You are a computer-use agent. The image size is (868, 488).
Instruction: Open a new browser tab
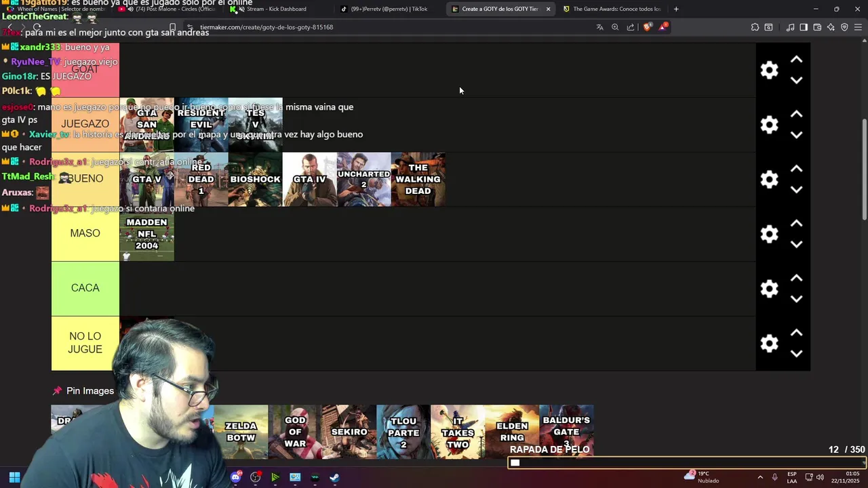tap(676, 9)
